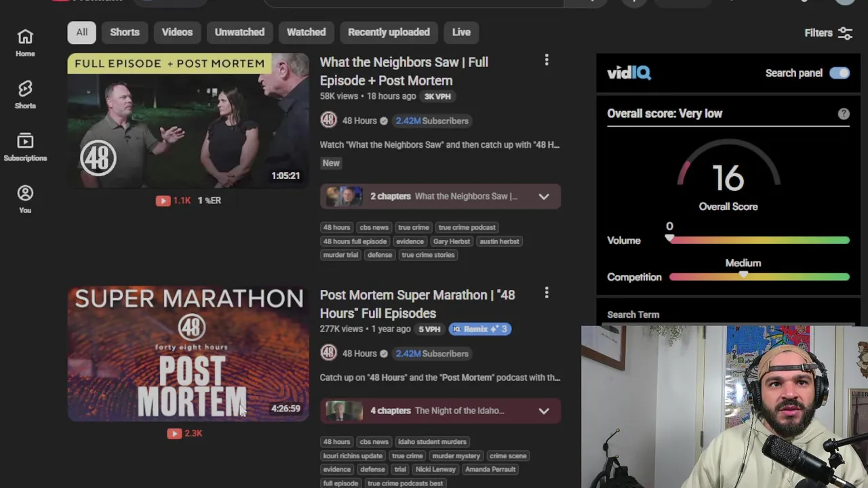The height and width of the screenshot is (488, 868).
Task: Click the verified badge on first video channel
Action: pos(384,121)
